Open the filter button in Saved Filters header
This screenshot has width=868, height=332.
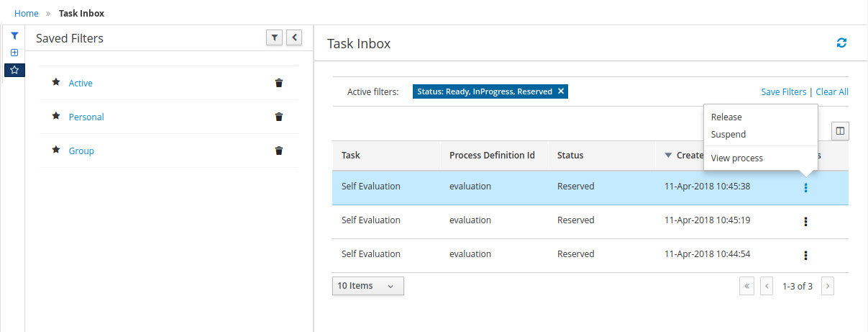coord(274,38)
